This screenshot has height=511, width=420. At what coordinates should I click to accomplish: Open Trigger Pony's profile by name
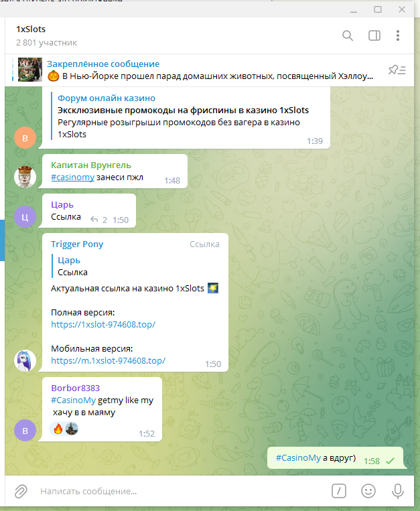coord(77,244)
